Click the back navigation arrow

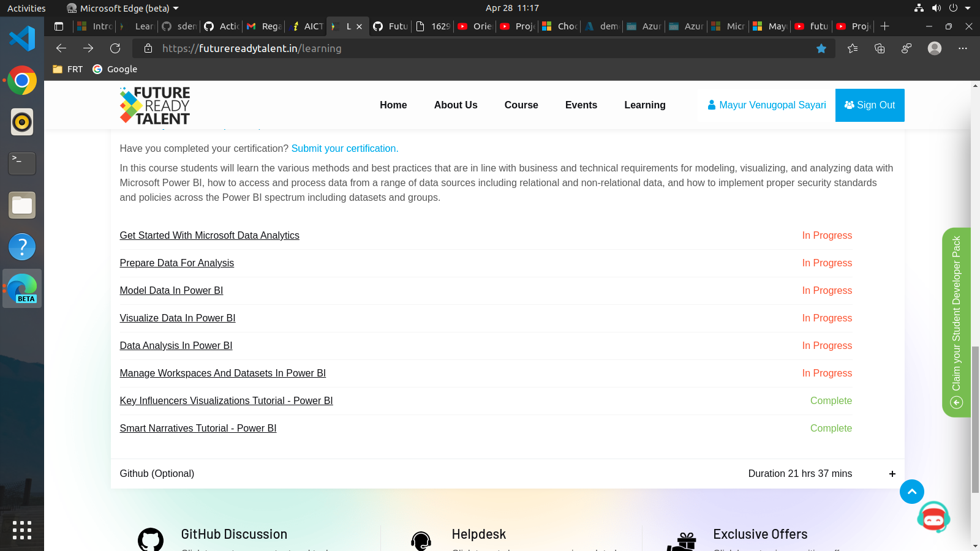[61, 48]
